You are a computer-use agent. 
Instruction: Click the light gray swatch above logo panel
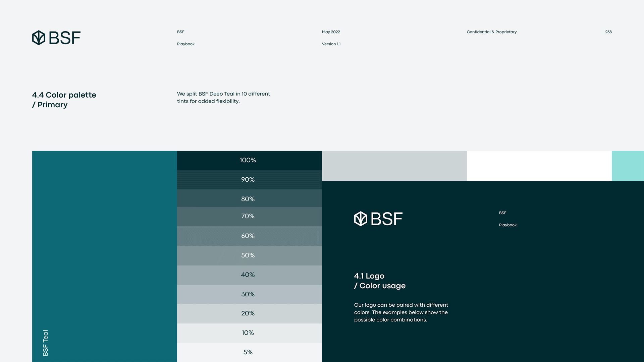[394, 166]
